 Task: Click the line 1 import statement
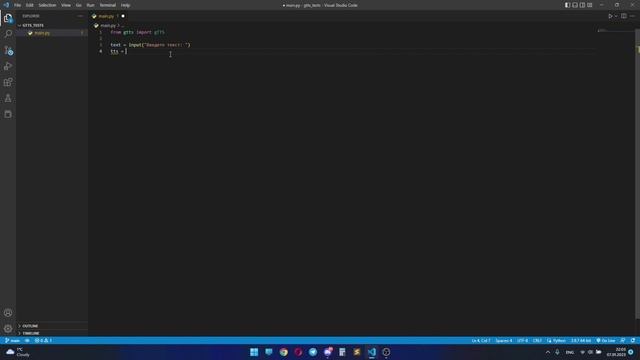[x=138, y=32]
